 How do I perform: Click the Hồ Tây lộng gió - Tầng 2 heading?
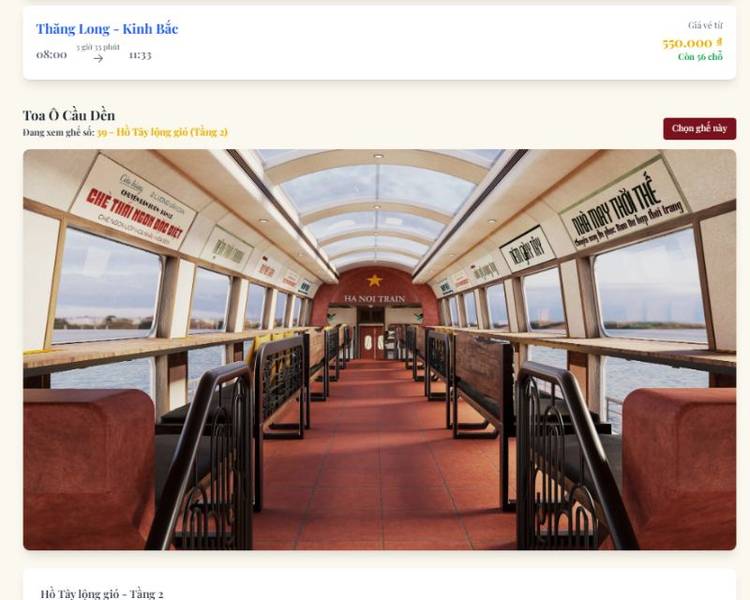pos(102,594)
